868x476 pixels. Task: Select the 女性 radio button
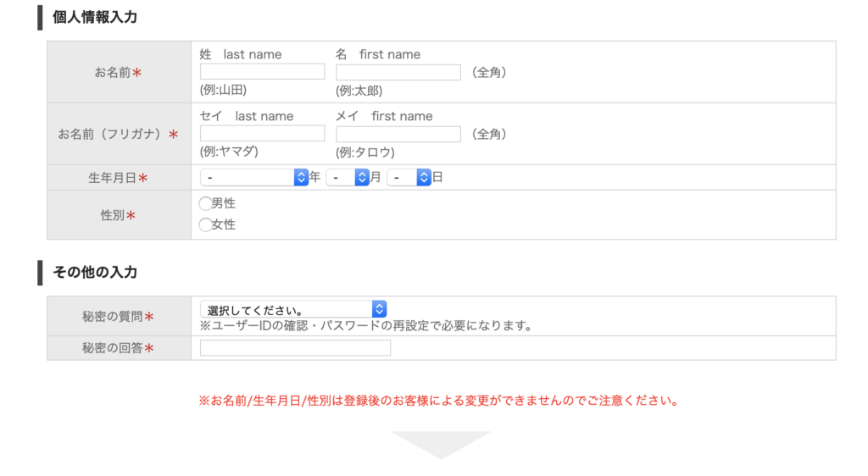click(x=205, y=224)
